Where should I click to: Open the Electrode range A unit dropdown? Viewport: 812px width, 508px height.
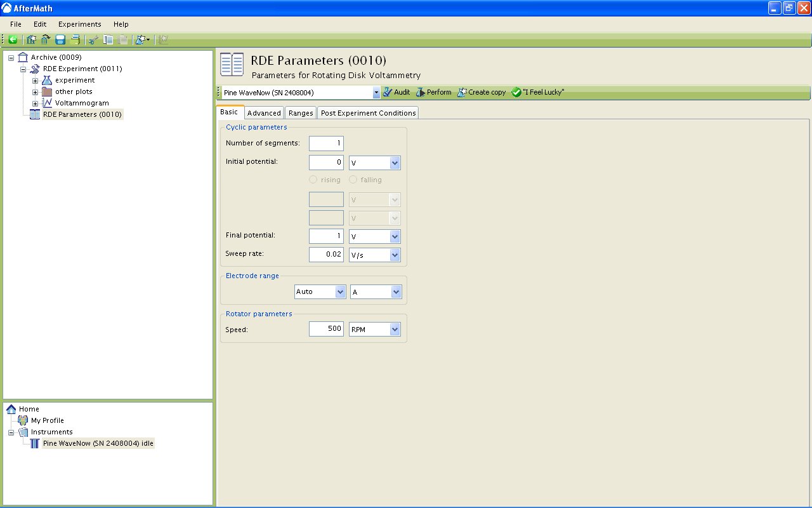tap(396, 292)
